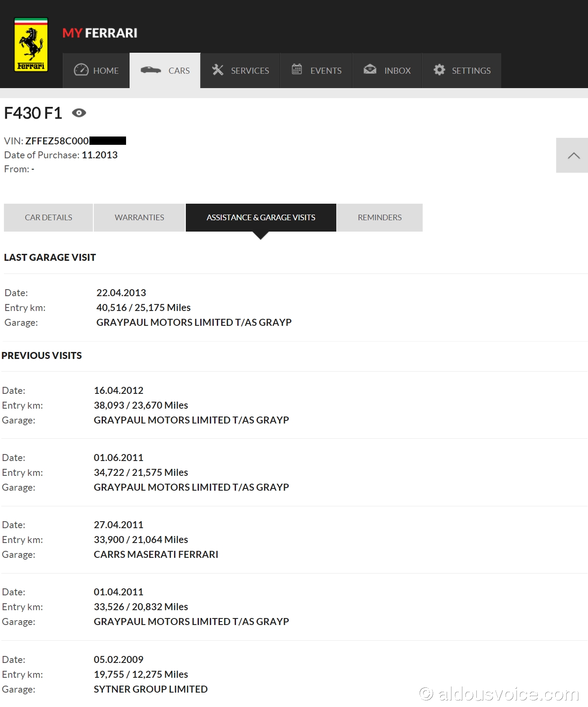Viewport: 588px width, 707px height.
Task: Select the Graypaul Motors last visit garage name
Action: click(x=194, y=322)
